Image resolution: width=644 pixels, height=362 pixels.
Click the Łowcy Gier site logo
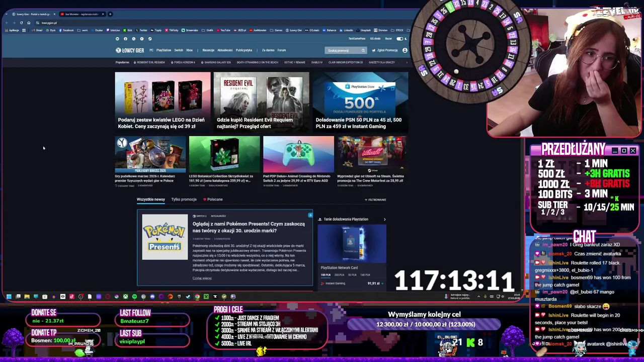[x=130, y=50]
